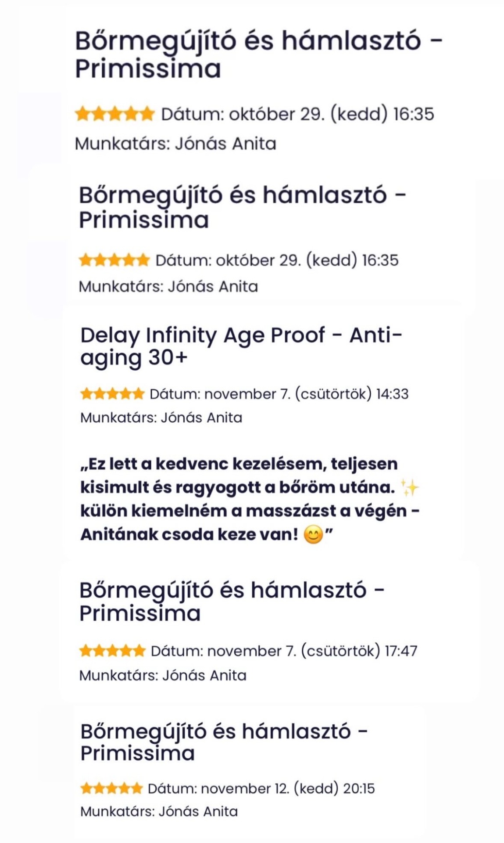Open the Delay Infinity Age Proof review title

[241, 346]
